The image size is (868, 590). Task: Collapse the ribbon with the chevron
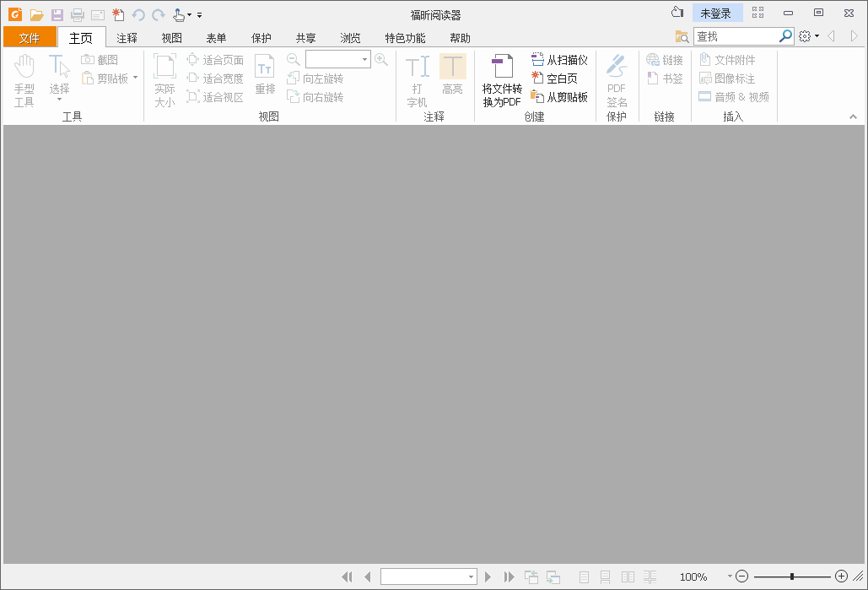click(x=853, y=116)
